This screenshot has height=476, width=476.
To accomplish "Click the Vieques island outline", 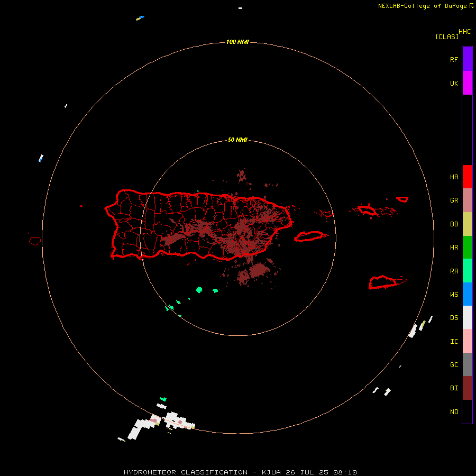I will [x=309, y=236].
